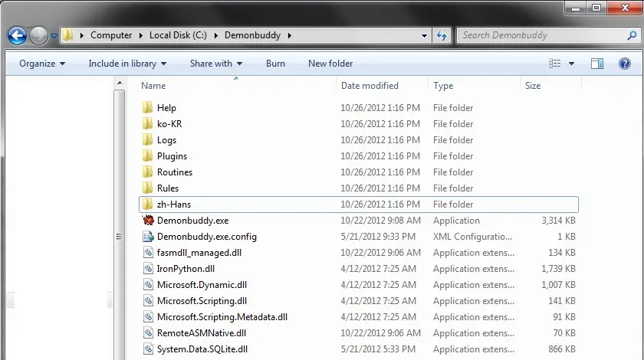Refresh the folder view
The height and width of the screenshot is (360, 644).
[x=442, y=36]
